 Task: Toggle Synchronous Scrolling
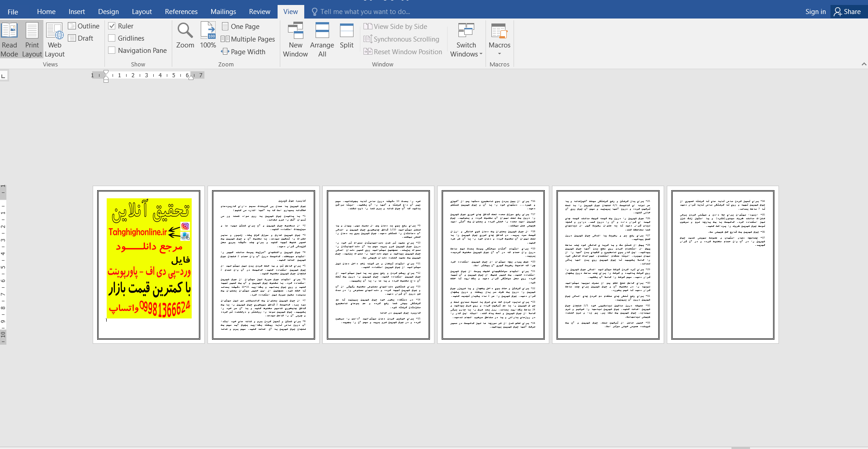[x=401, y=39]
